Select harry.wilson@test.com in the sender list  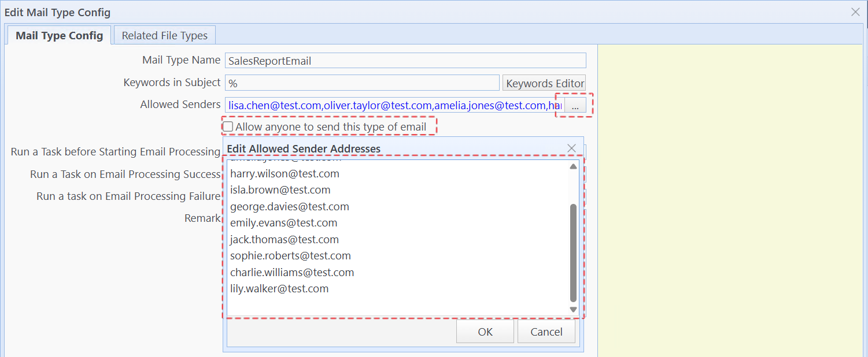[285, 173]
